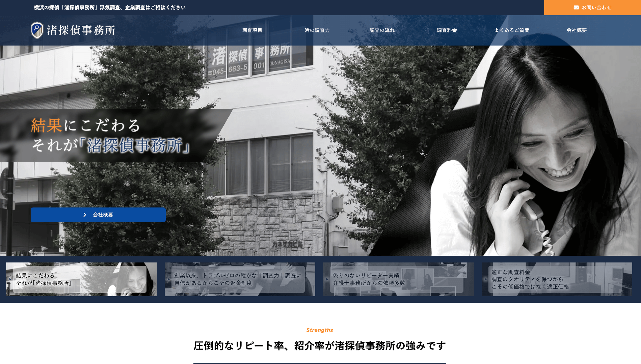
Task: Select slide thumbnail about 返金制度 and 調査力
Action: [x=240, y=279]
